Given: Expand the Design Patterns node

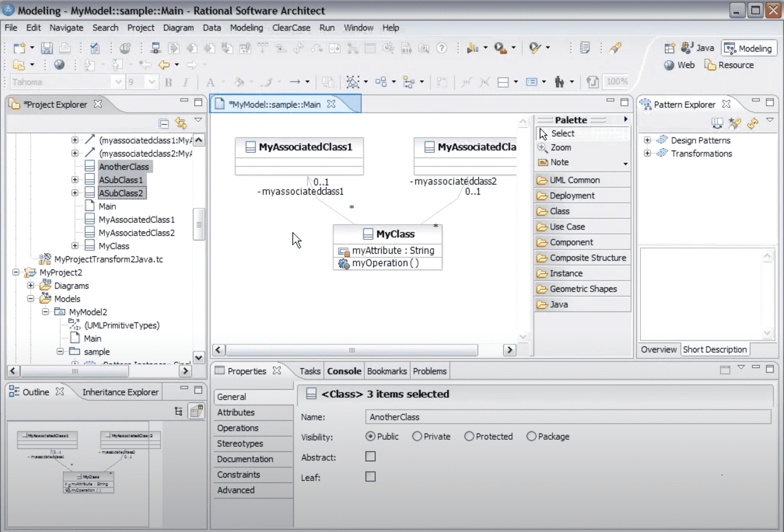Looking at the screenshot, I should tap(647, 140).
